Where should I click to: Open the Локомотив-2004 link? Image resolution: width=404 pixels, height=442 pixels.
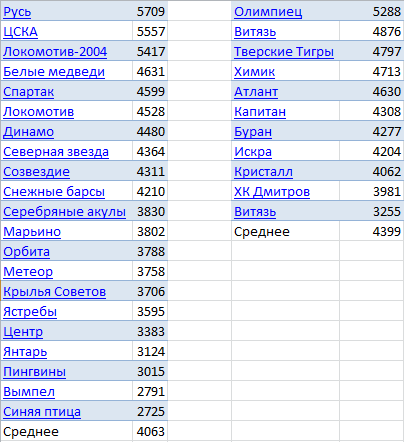click(x=55, y=52)
